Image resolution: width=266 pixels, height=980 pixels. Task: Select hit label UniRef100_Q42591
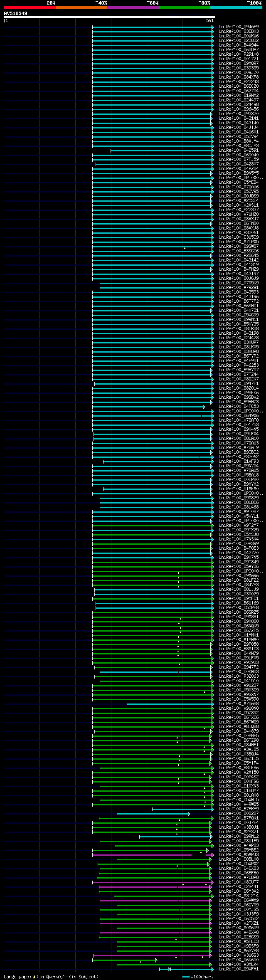click(x=239, y=150)
